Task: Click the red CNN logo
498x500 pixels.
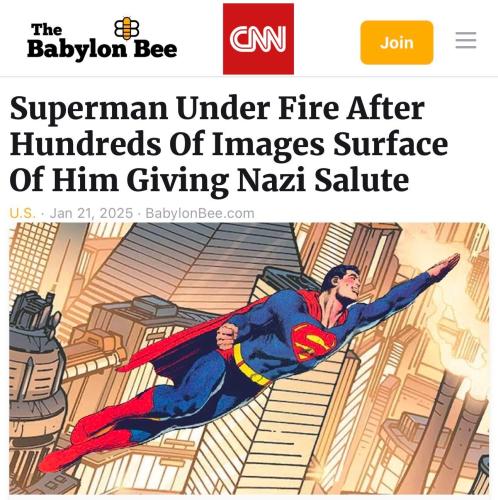Action: coord(258,39)
